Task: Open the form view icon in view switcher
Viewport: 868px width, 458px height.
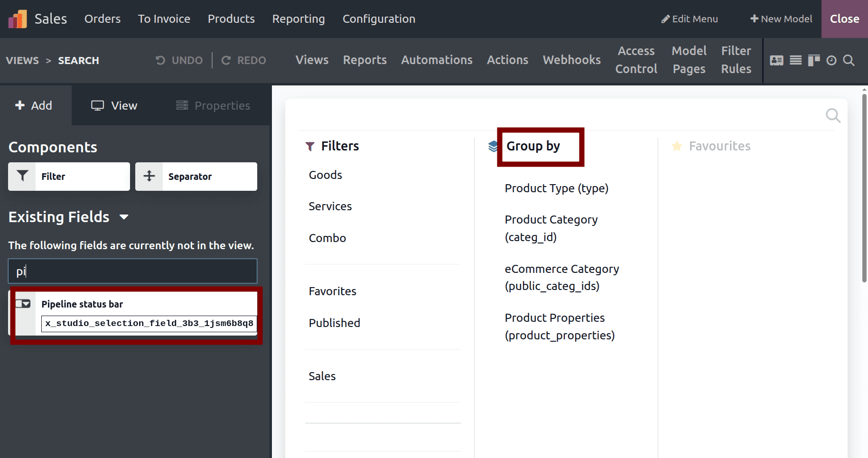Action: [776, 60]
